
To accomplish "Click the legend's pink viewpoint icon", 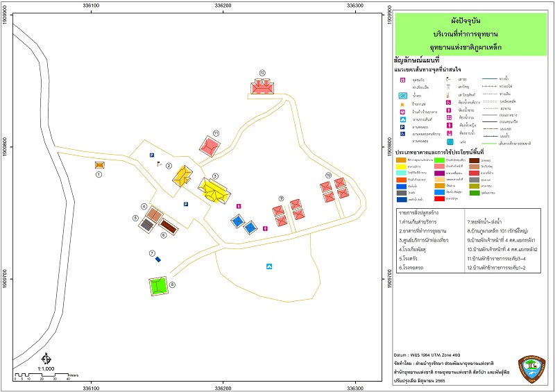I will [402, 80].
